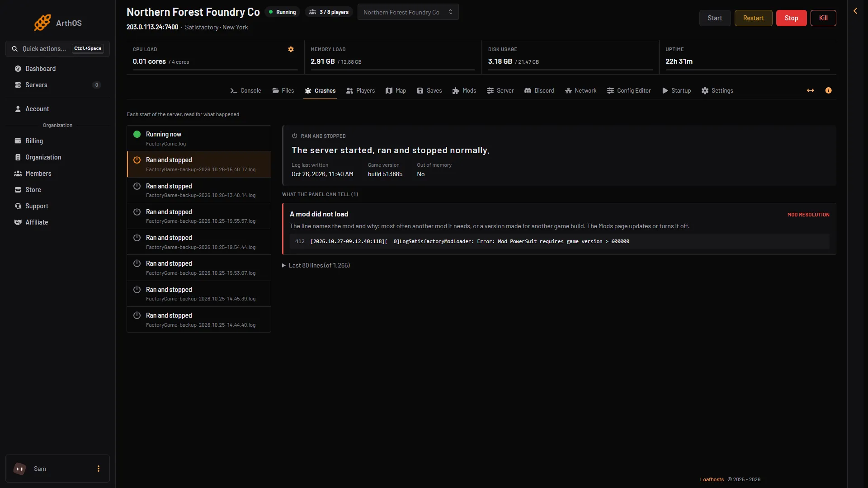Open Affiliate sidebar page
Screen dimensions: 868x488
tap(57, 222)
